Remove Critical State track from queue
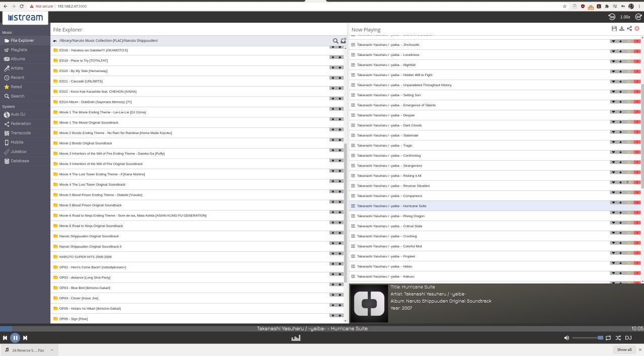Screen dimensions: 644x356 point(637,223)
